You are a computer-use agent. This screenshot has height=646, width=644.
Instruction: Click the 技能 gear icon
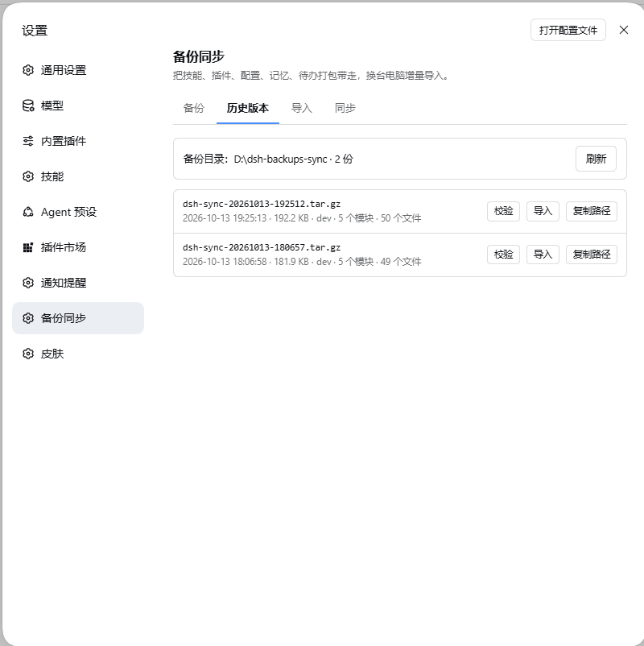coord(28,176)
